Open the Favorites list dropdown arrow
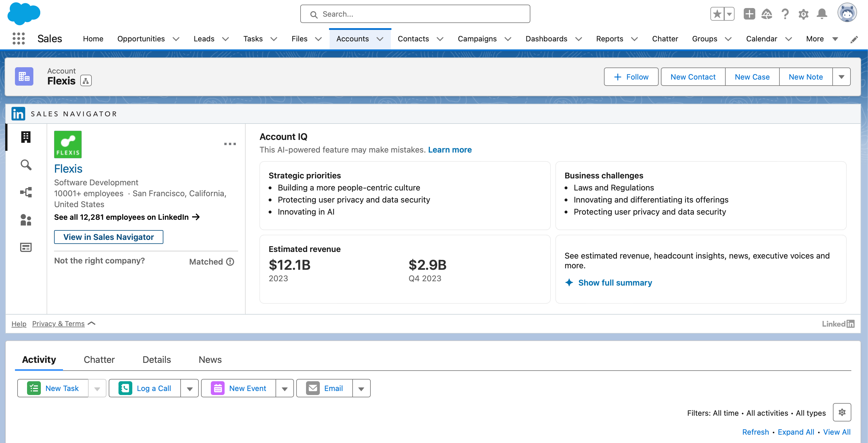This screenshot has height=443, width=868. [729, 14]
